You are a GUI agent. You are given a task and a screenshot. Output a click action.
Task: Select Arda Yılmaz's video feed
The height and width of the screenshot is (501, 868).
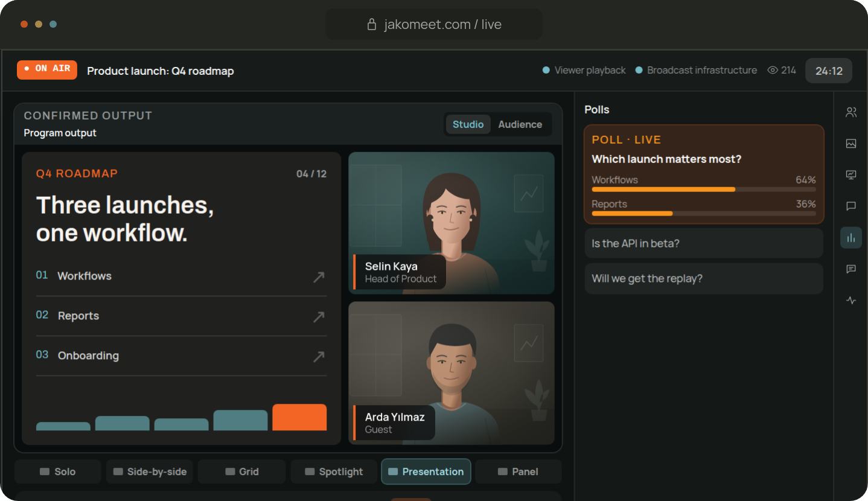click(x=452, y=373)
